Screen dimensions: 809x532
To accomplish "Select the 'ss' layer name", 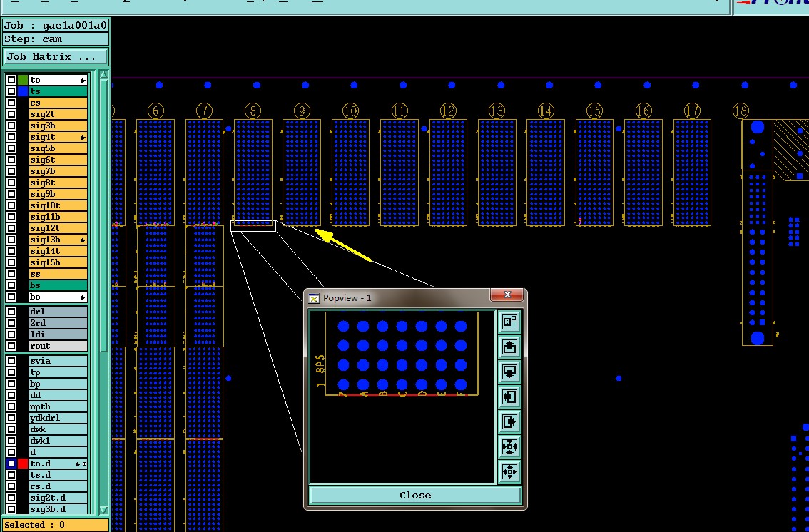I will click(x=58, y=275).
